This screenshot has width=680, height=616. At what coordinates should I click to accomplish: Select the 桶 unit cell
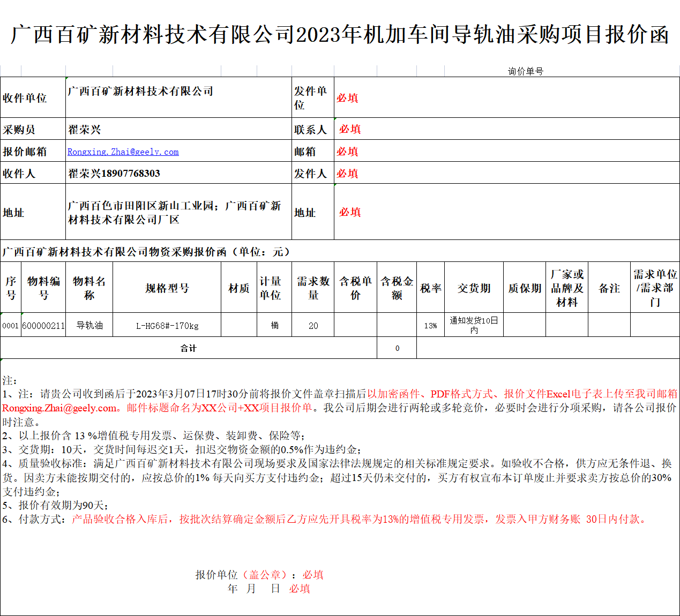click(274, 325)
